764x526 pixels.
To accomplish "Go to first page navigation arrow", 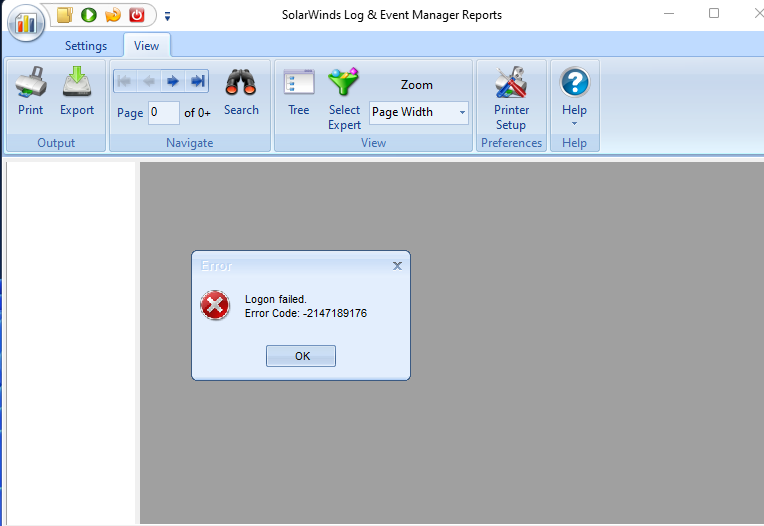I will tap(125, 81).
